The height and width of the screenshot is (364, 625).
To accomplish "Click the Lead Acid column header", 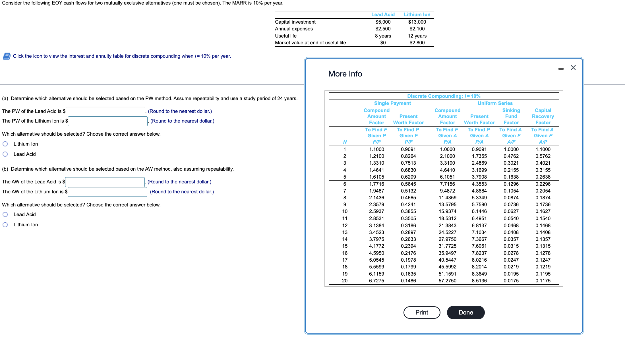I will 383,15.
